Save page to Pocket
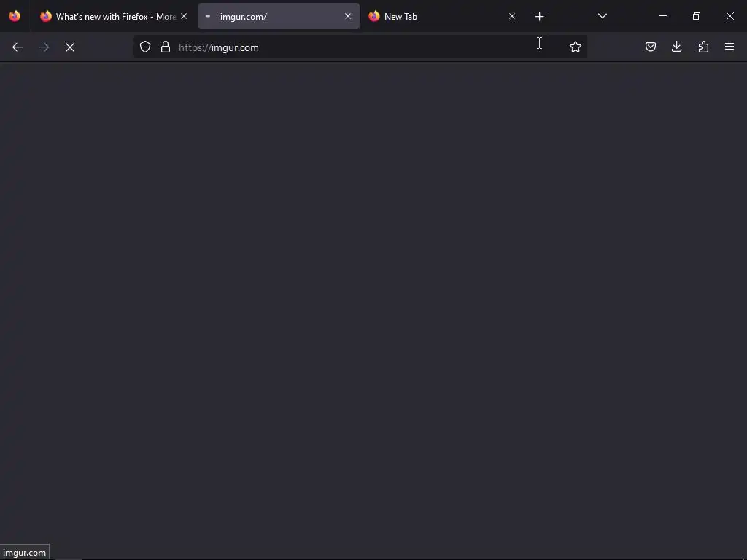This screenshot has height=560, width=747. 651,47
